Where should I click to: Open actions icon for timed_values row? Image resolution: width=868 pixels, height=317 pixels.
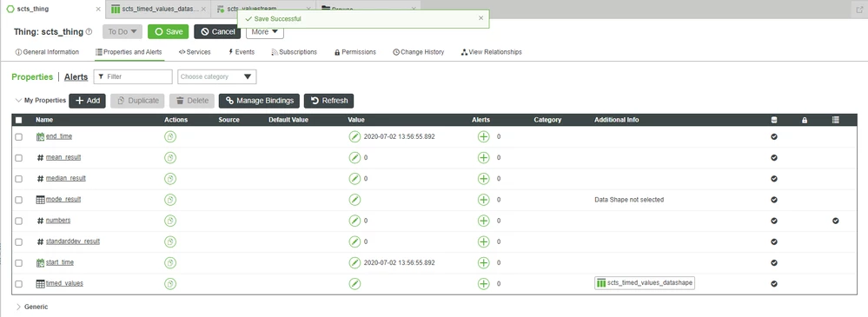pyautogui.click(x=170, y=284)
